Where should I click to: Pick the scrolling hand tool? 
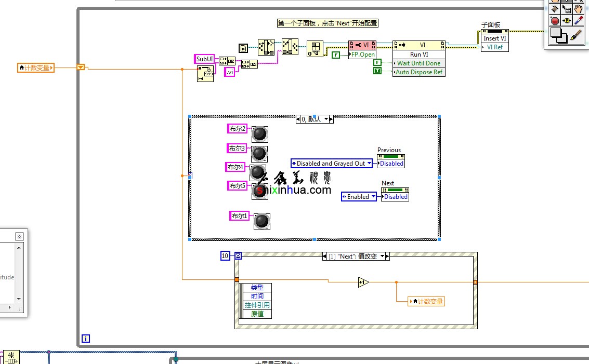(x=579, y=8)
